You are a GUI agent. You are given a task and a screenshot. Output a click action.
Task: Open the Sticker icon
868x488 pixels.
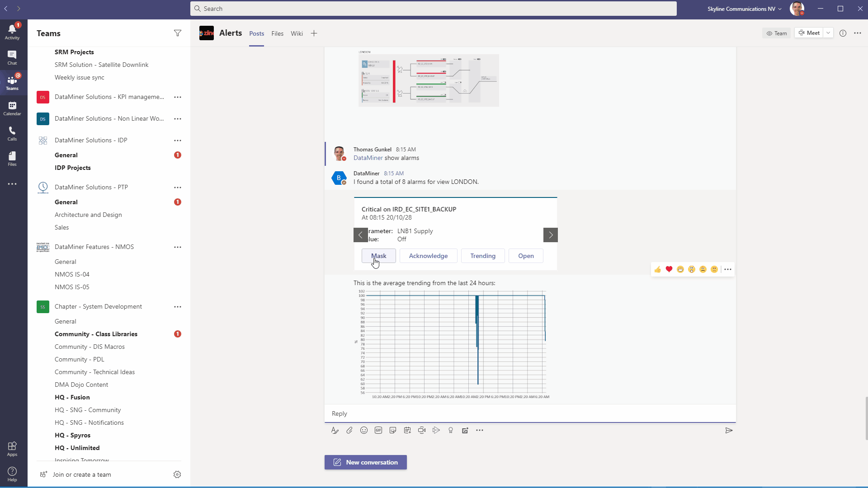point(393,430)
